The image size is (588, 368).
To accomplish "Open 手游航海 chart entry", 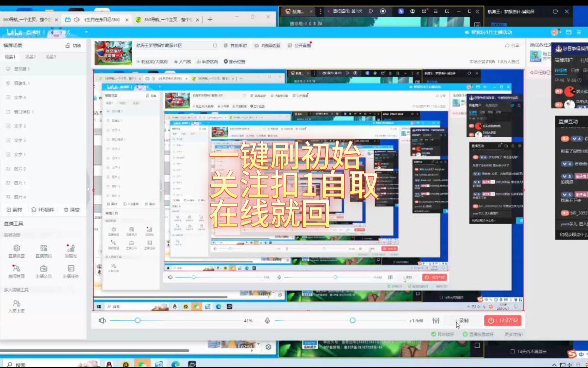I will [x=207, y=62].
